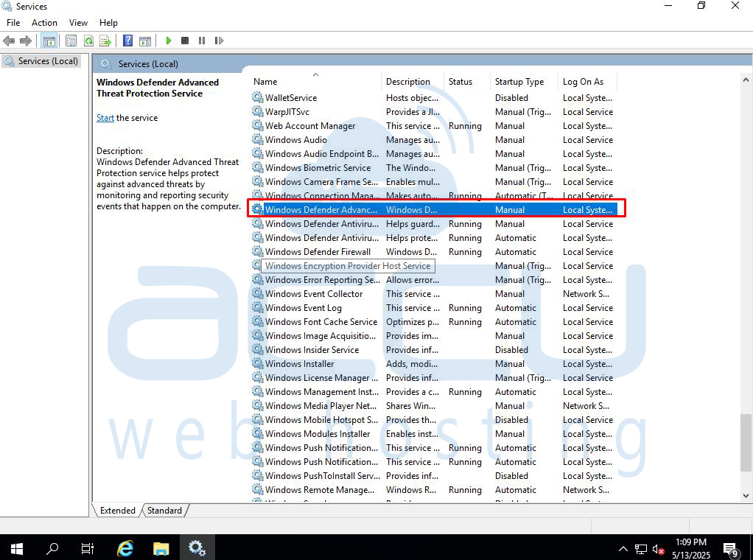Image resolution: width=753 pixels, height=560 pixels.
Task: Show hidden tray icons with the chevron
Action: click(x=623, y=549)
